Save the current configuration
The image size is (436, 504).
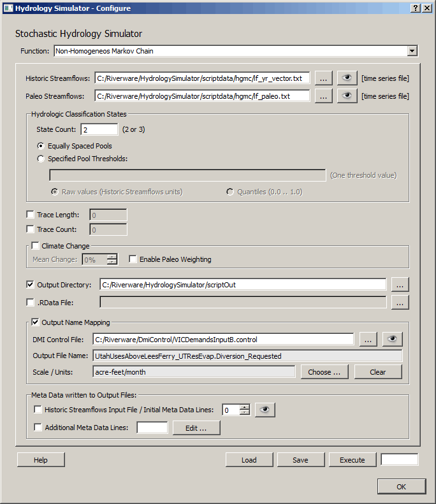301,459
